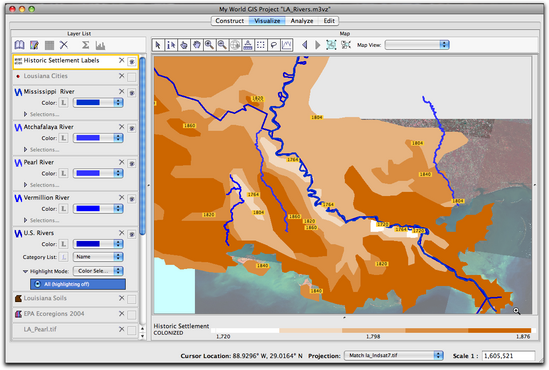This screenshot has width=549, height=370.
Task: Choose the lasso selection tool
Action: point(274,45)
